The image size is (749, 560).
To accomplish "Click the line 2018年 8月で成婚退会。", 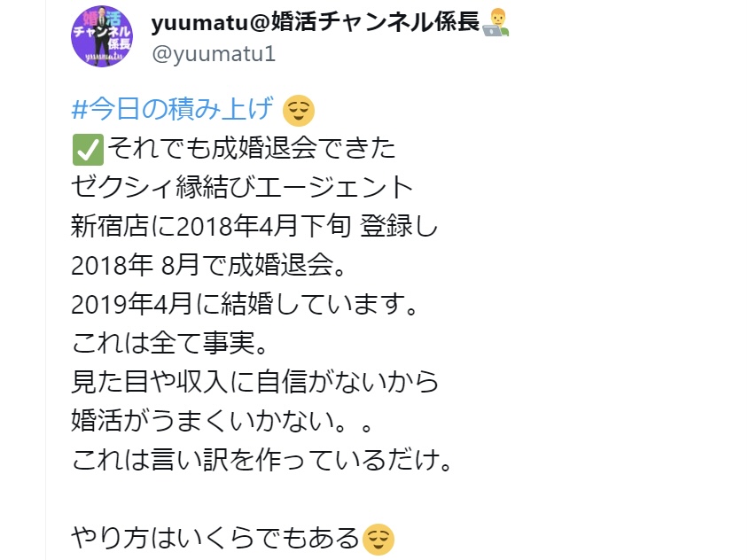I will 209,265.
